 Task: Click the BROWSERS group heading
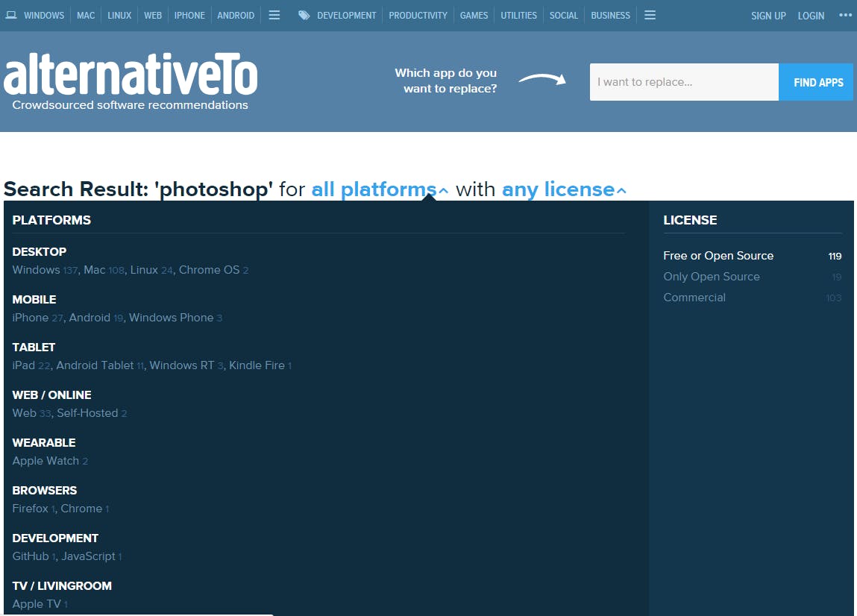(x=44, y=490)
